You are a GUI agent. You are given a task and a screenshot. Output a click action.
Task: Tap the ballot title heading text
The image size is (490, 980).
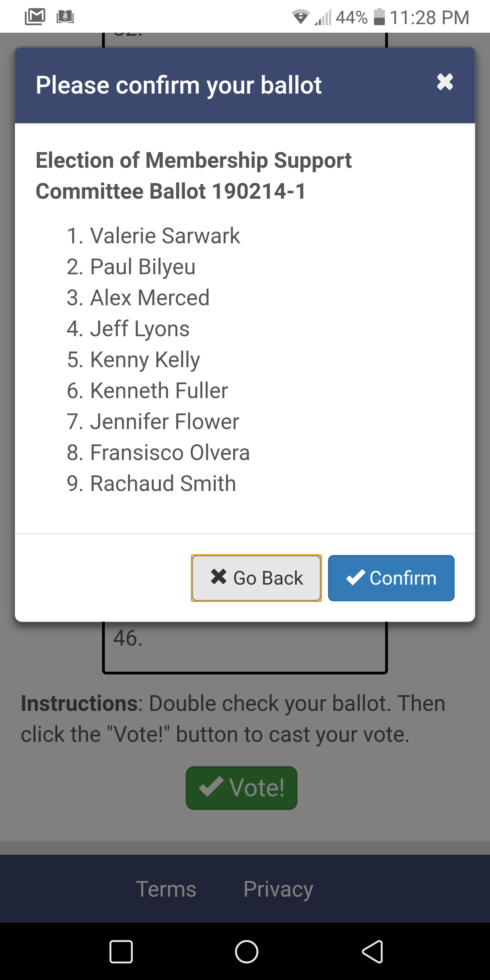tap(193, 175)
